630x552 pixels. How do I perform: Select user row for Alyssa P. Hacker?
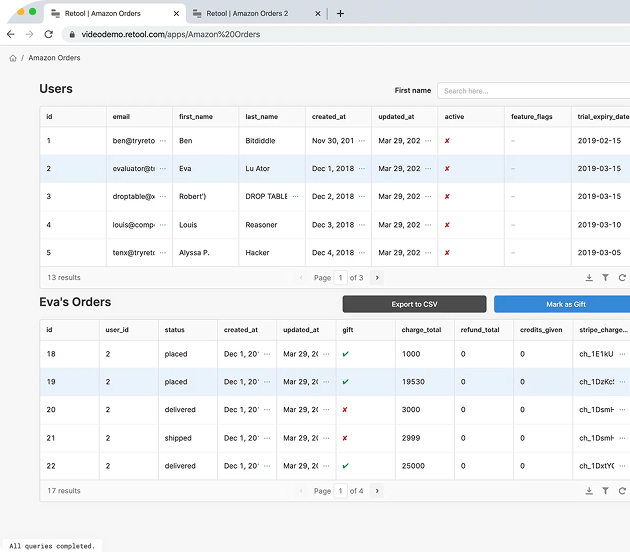335,253
